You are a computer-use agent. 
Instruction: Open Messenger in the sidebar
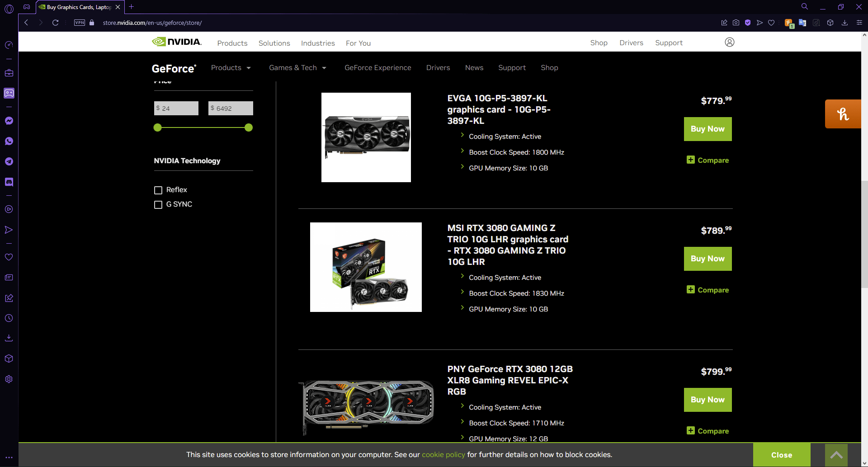tap(9, 121)
